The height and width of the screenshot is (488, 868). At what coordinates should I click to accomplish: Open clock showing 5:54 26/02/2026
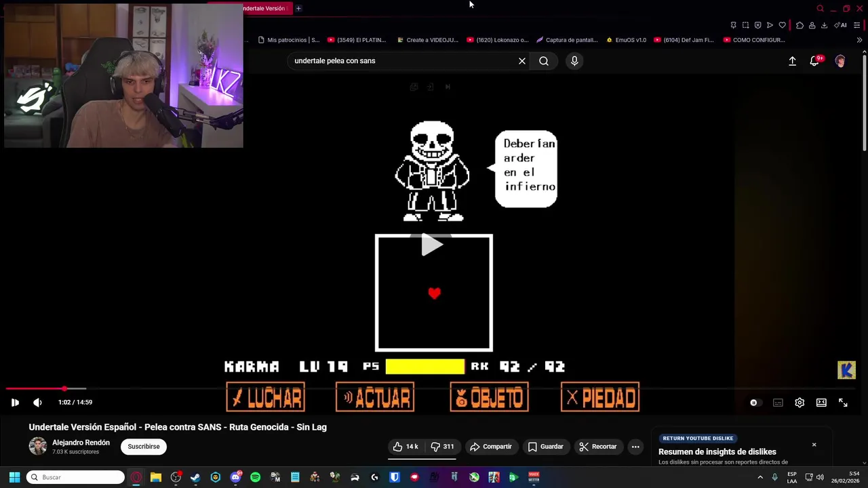click(844, 477)
